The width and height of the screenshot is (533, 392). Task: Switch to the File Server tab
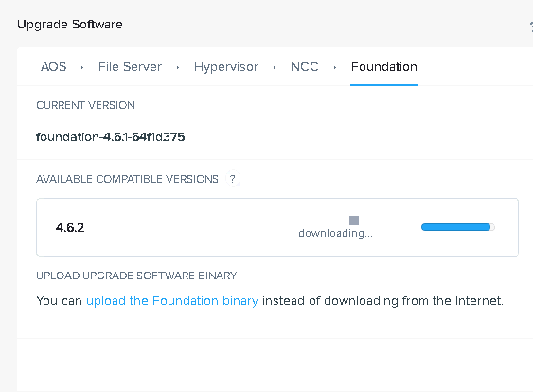(x=130, y=67)
